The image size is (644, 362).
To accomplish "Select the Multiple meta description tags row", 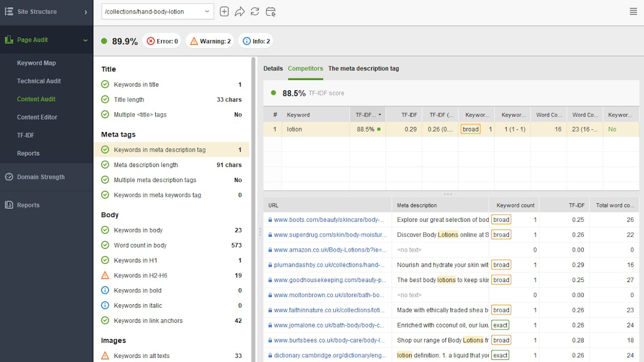I will click(x=171, y=180).
